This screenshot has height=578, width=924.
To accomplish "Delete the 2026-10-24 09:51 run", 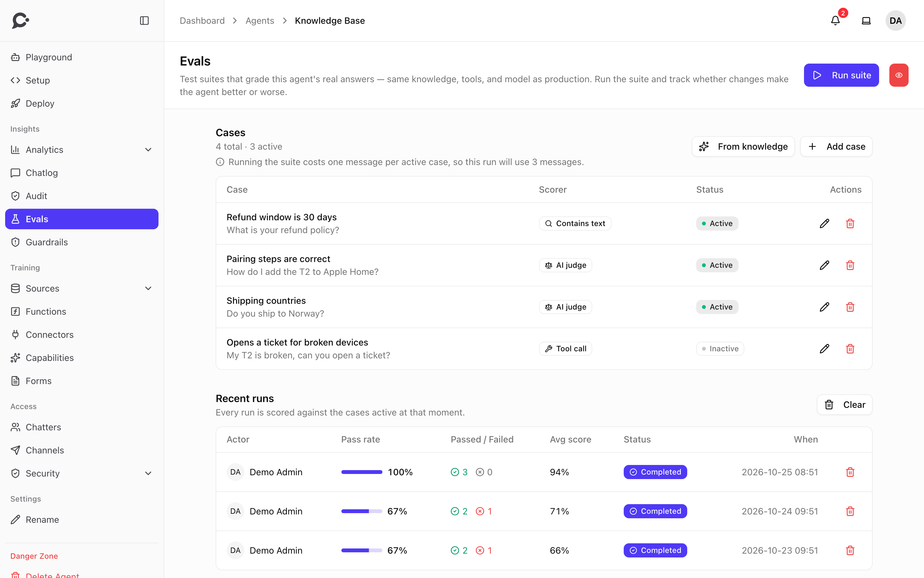I will (x=850, y=511).
